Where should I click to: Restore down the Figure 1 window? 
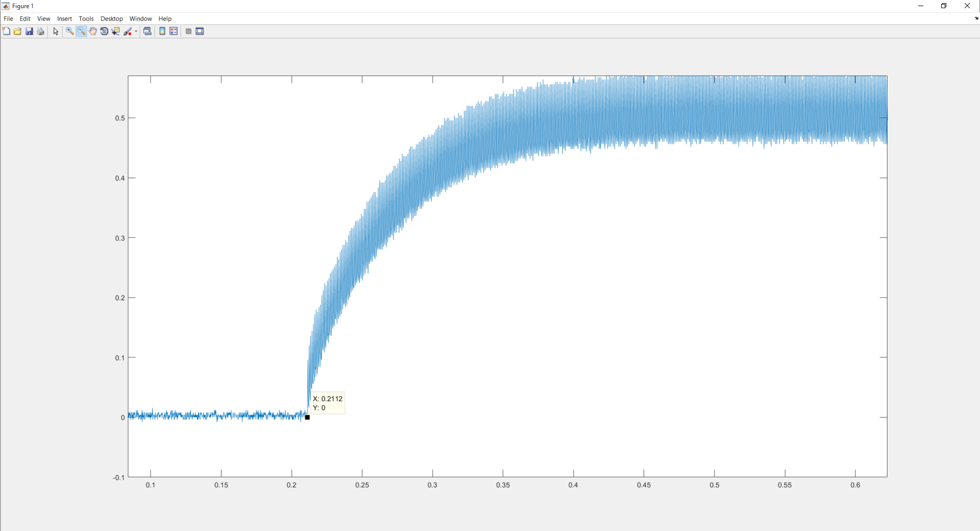[x=944, y=6]
